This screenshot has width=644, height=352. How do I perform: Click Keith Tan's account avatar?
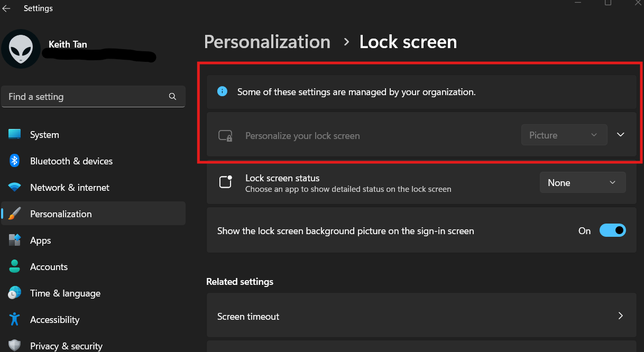click(21, 49)
